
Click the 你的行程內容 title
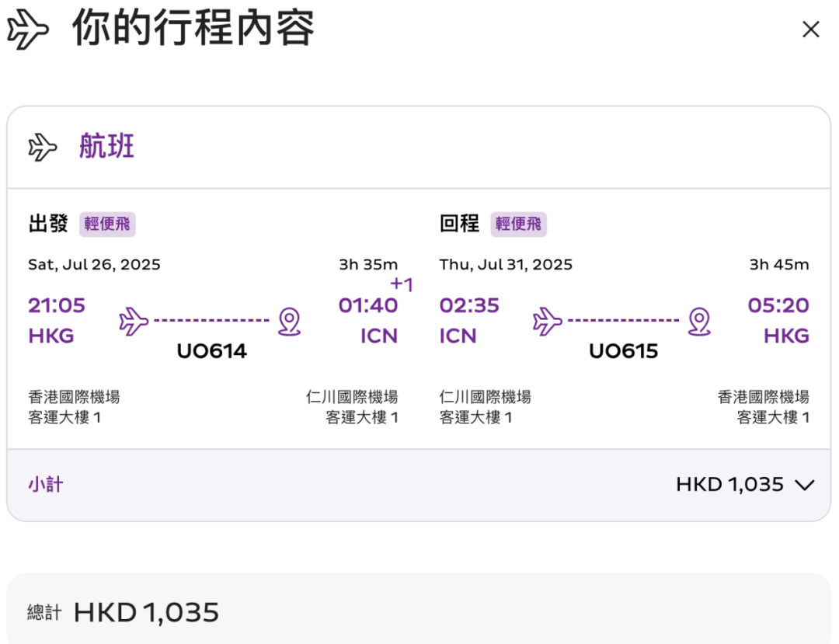point(193,28)
